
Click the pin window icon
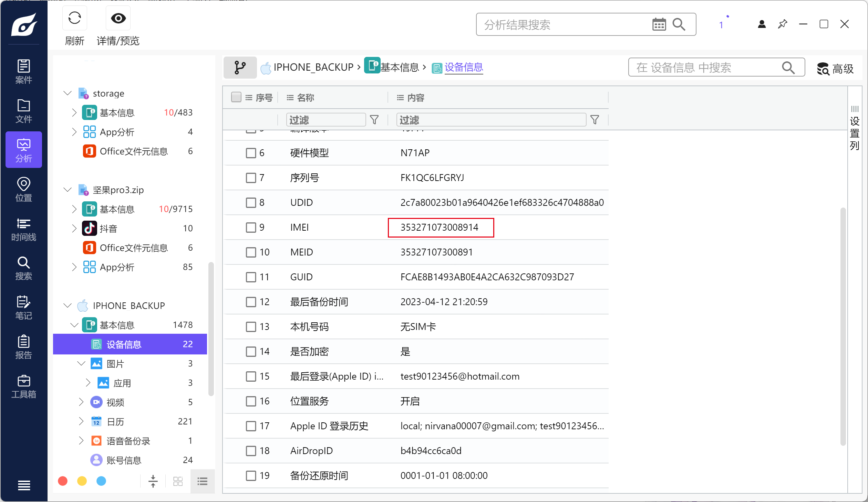tap(783, 24)
